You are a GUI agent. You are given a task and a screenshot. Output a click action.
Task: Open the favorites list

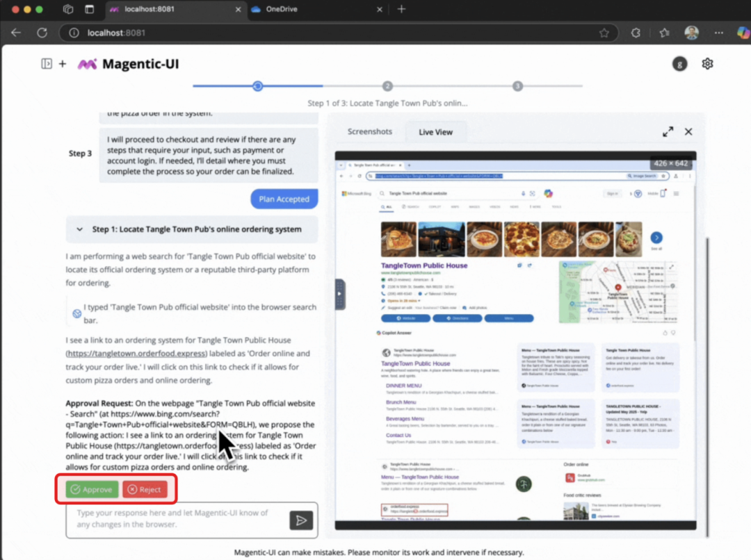[x=664, y=33]
